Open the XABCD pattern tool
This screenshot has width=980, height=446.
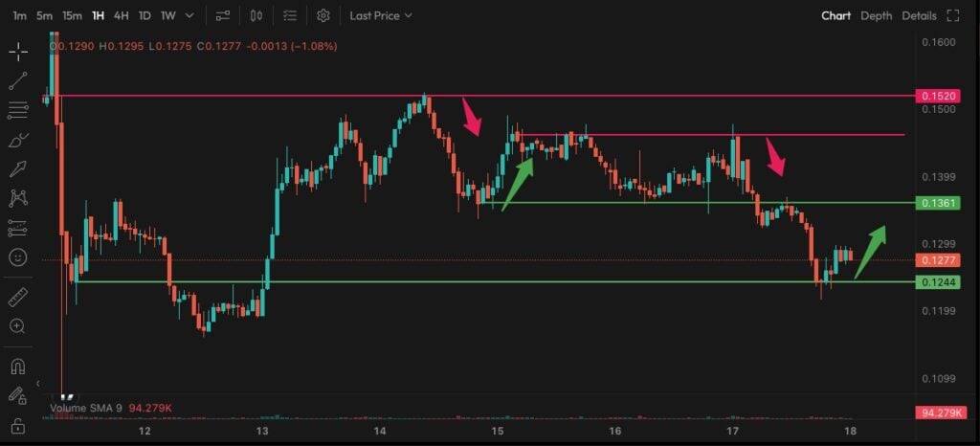click(x=18, y=199)
